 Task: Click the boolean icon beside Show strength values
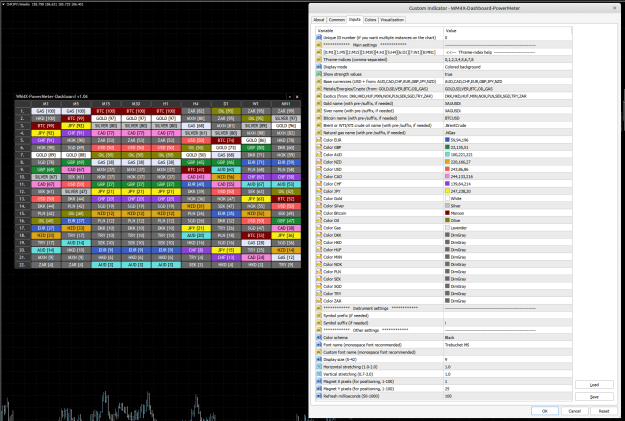click(319, 74)
